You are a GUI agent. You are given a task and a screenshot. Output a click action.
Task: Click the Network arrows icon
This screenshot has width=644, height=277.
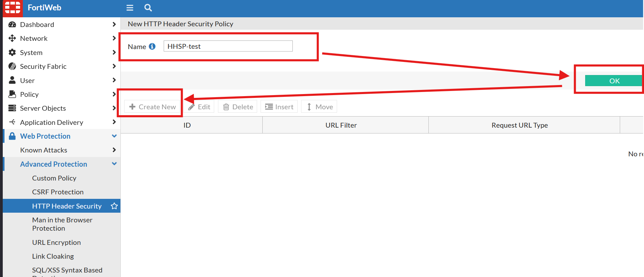(12, 38)
